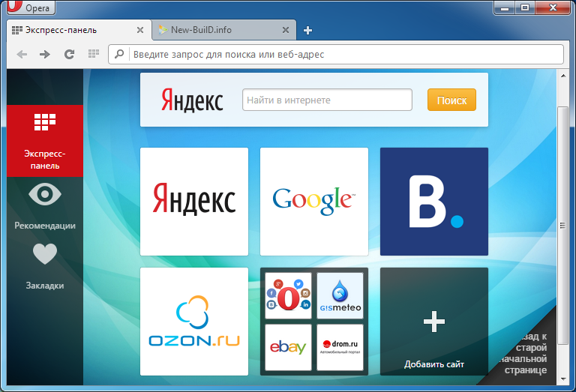Open the Opera social icons thumbnail in folder
Image resolution: width=576 pixels, height=392 pixels.
(288, 295)
